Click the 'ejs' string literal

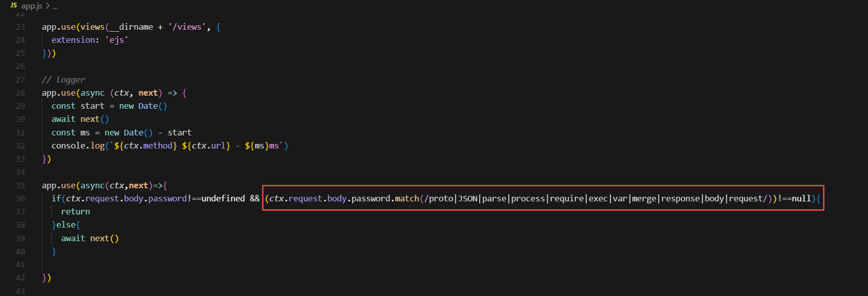(x=117, y=40)
